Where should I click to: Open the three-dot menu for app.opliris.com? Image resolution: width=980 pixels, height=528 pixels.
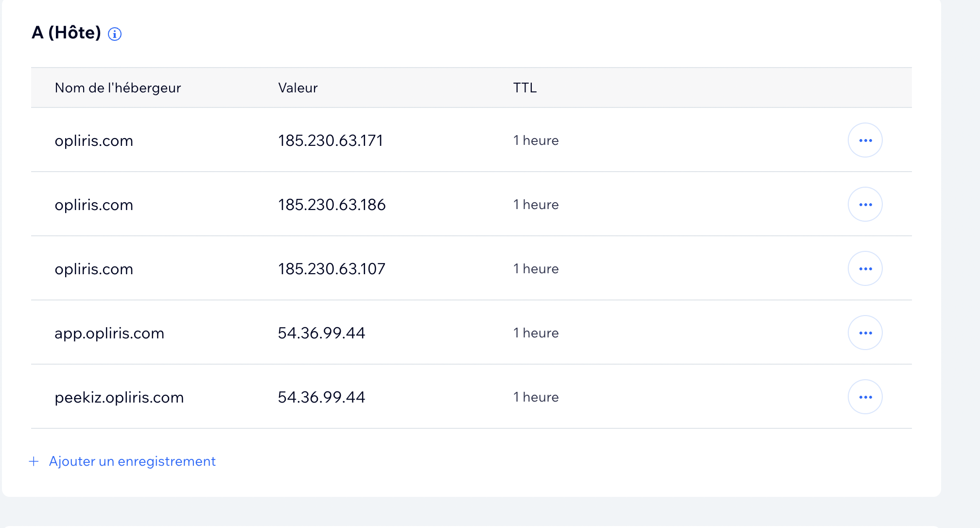(x=865, y=333)
